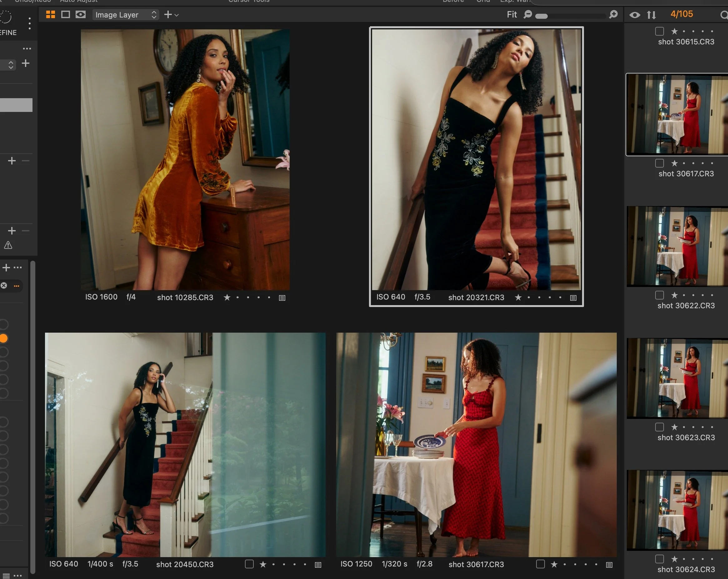Viewport: 728px width, 579px height.
Task: Switch to single image viewer mode
Action: pyautogui.click(x=66, y=14)
